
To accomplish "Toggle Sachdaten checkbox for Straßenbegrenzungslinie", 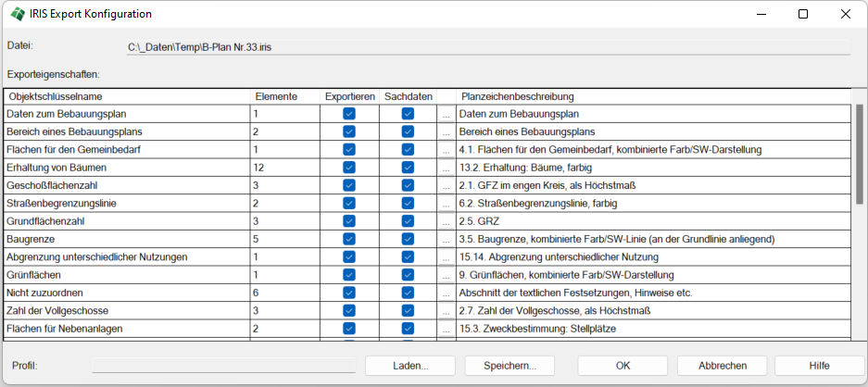I will click(x=408, y=203).
